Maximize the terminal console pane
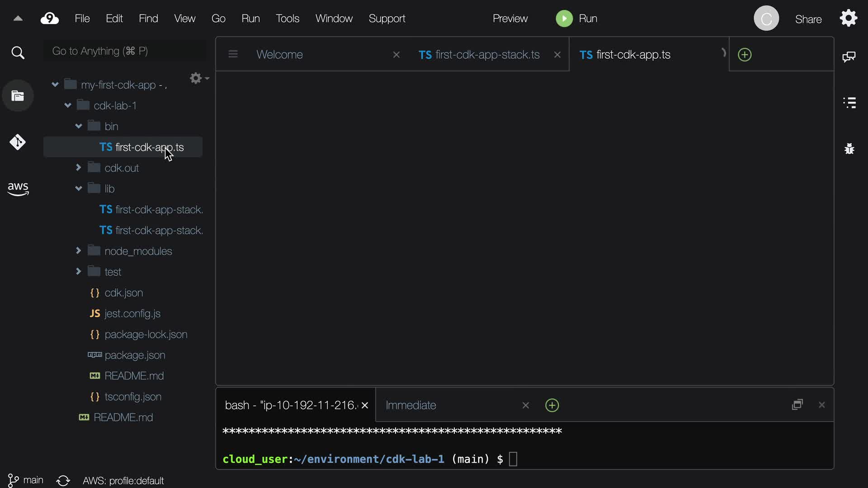The height and width of the screenshot is (488, 868). pyautogui.click(x=797, y=405)
